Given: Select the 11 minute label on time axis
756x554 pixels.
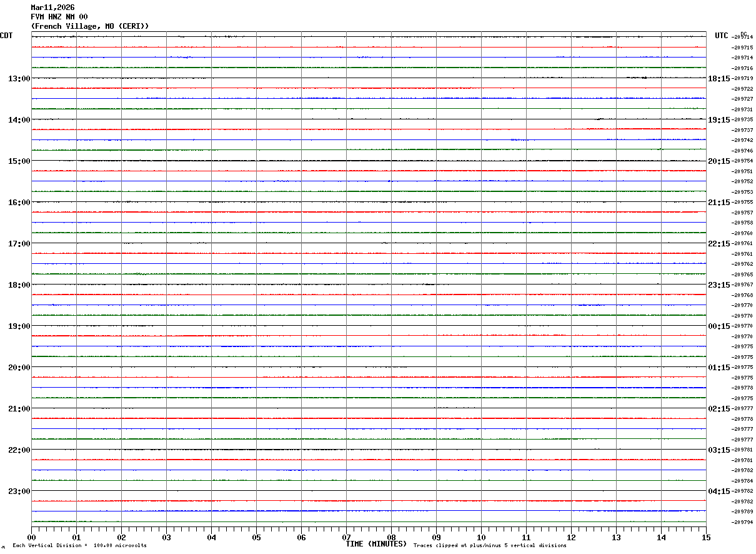Looking at the screenshot, I should coord(526,537).
